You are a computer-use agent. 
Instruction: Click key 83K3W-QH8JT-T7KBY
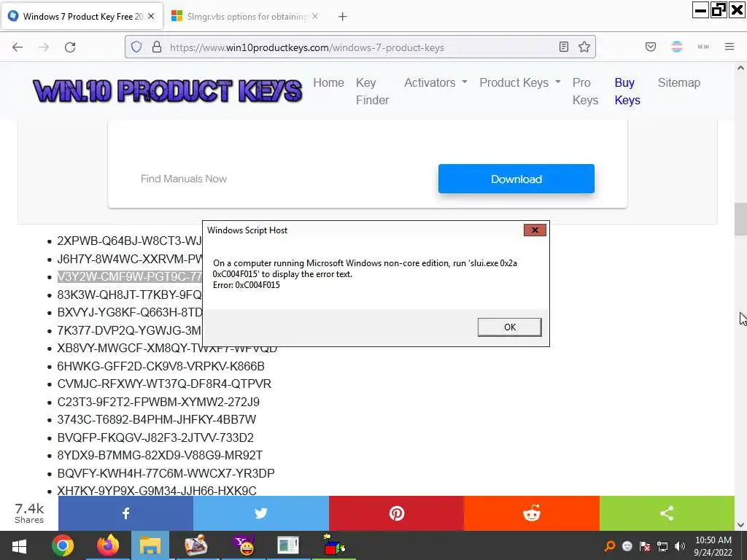click(x=130, y=295)
